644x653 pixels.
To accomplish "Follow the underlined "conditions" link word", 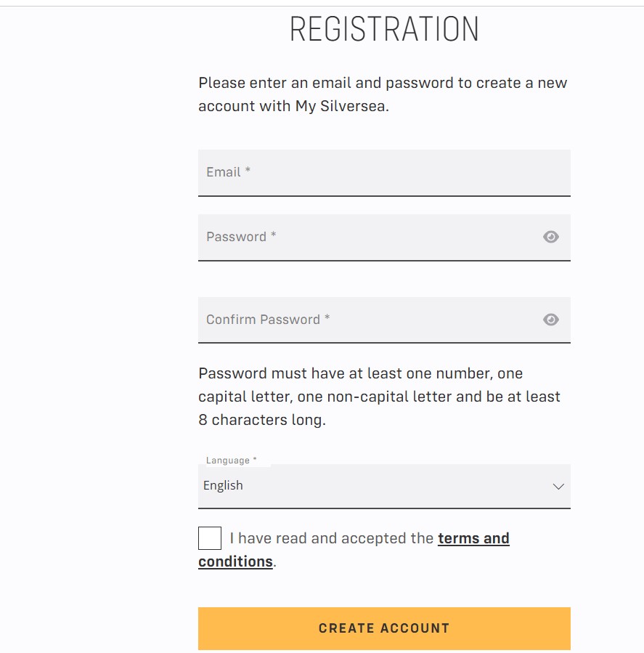I will pos(235,561).
